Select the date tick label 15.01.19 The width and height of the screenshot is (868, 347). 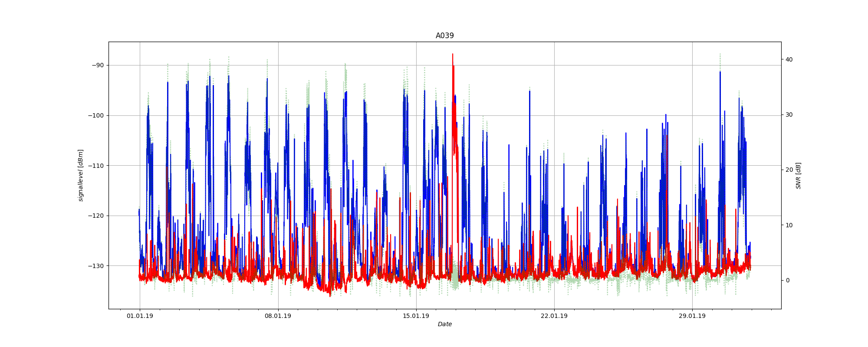[416, 316]
